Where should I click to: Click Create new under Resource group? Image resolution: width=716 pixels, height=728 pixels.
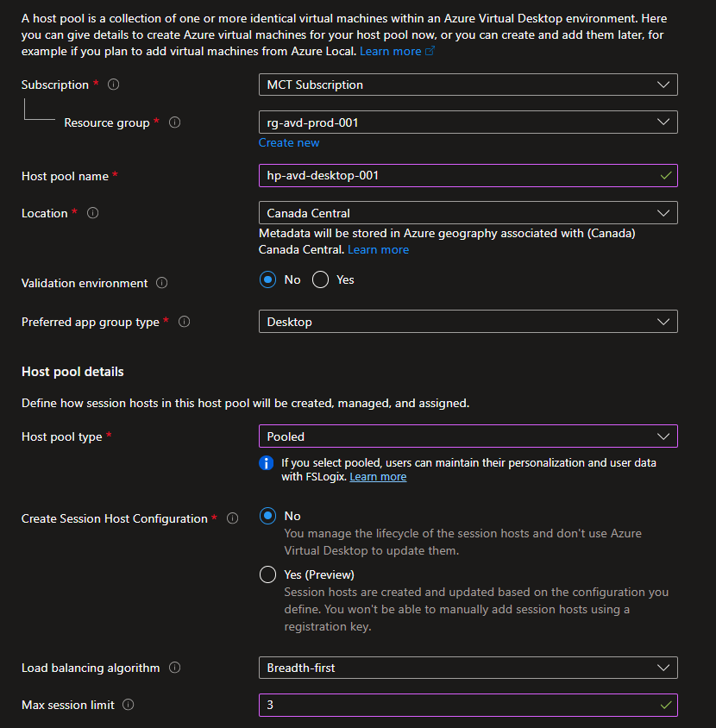pos(288,142)
